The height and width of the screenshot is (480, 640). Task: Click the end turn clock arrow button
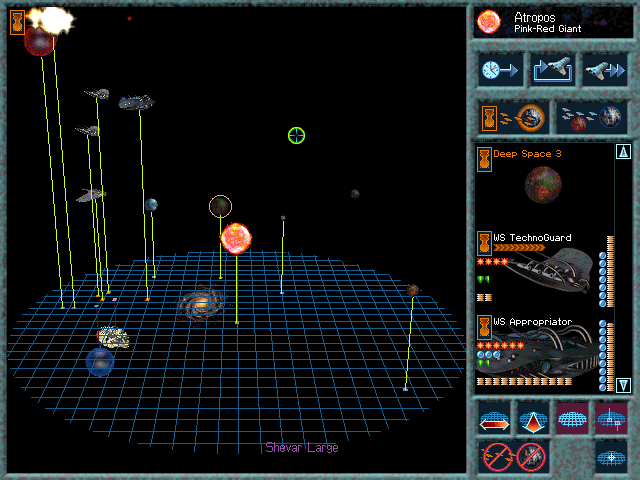click(500, 70)
